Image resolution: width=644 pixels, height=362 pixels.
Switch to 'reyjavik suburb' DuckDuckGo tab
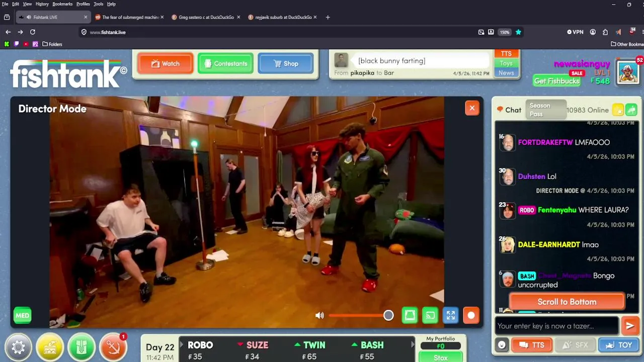[282, 17]
